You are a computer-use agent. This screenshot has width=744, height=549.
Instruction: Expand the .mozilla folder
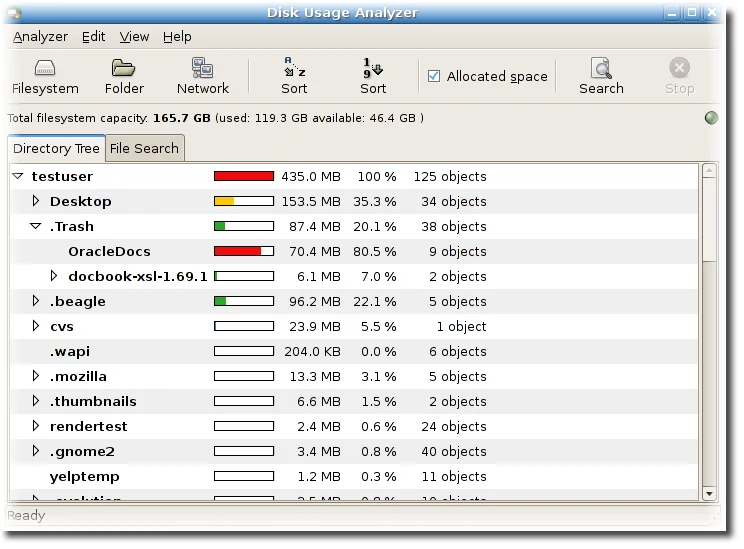pos(36,376)
